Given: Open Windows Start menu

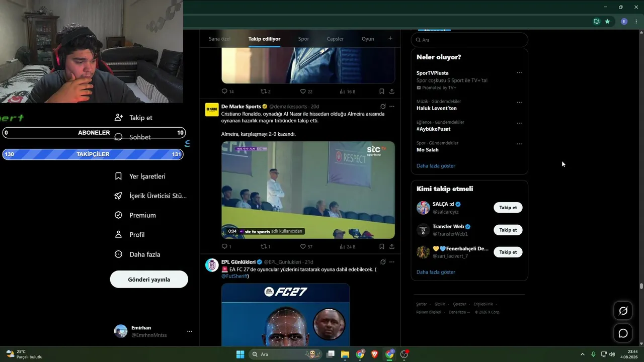Looking at the screenshot, I should click(240, 354).
